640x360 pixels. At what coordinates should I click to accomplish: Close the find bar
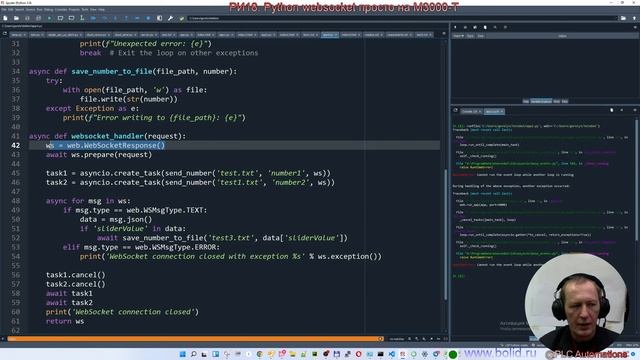click(x=3, y=339)
